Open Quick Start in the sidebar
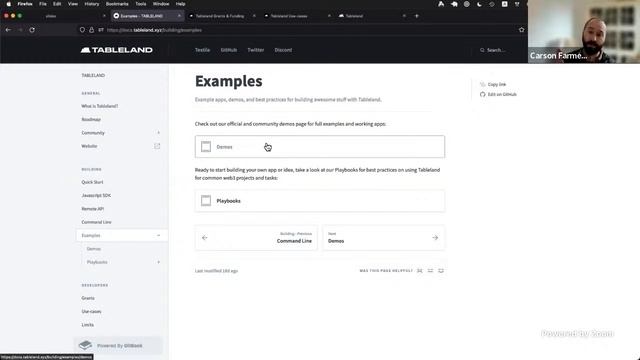 tap(92, 182)
